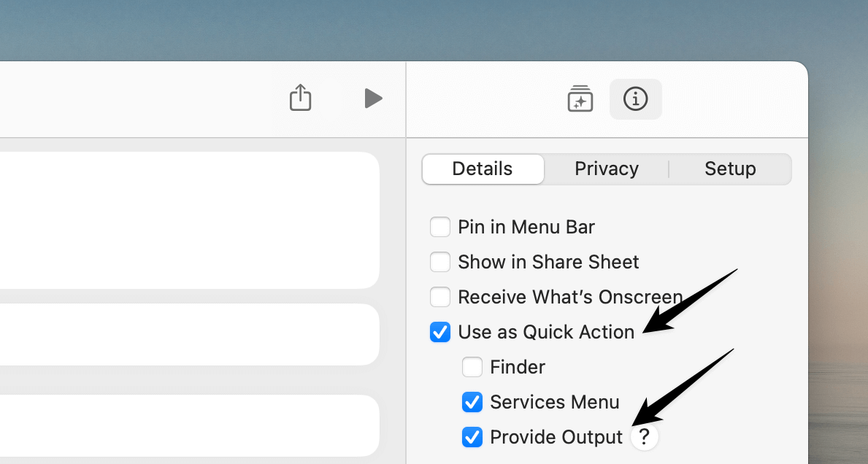Viewport: 868px width, 464px height.
Task: Open the Action Library panel icon
Action: (580, 98)
